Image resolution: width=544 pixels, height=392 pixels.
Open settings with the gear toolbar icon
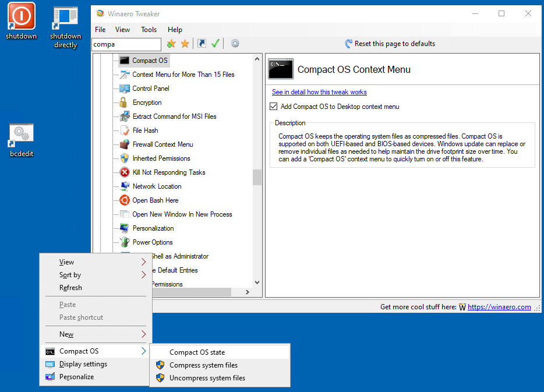[235, 43]
